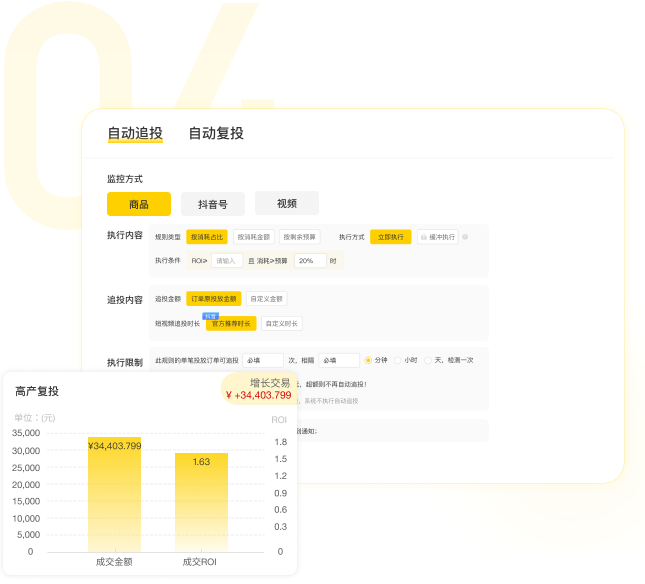Choose rule type 按剩余预算
The height and width of the screenshot is (584, 645).
299,237
